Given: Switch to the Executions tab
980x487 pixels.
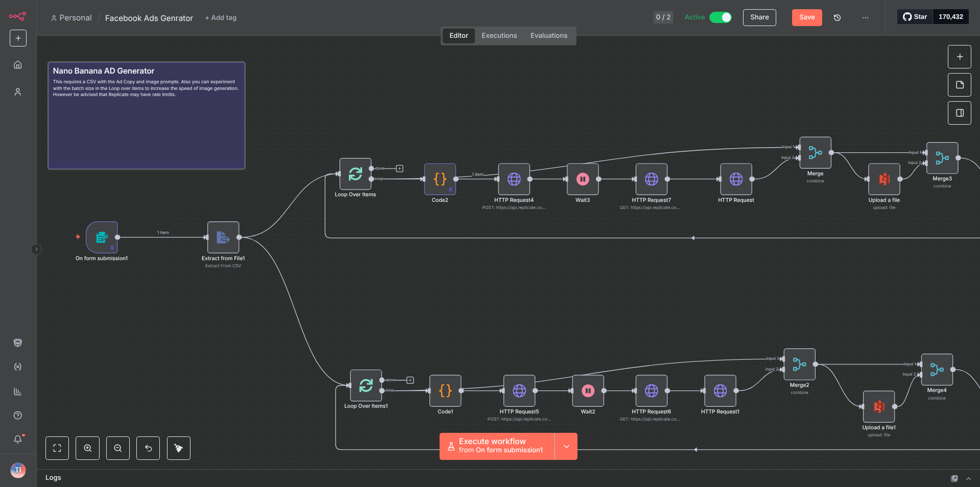Looking at the screenshot, I should [499, 36].
